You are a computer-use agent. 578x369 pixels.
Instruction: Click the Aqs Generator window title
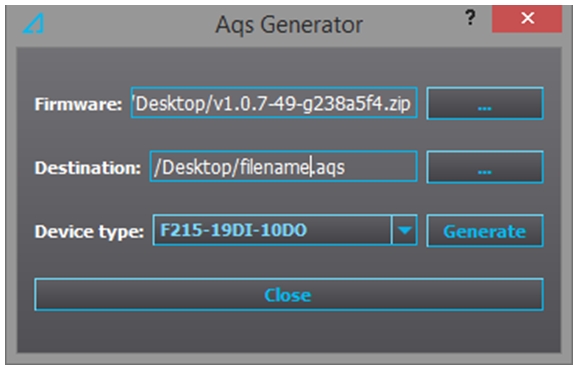pyautogui.click(x=289, y=25)
